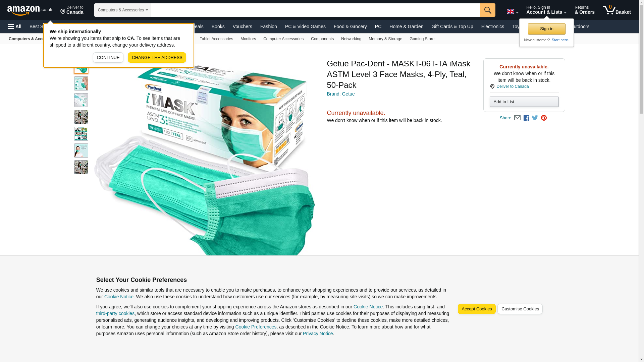Select the second product thumbnail image

[x=81, y=83]
